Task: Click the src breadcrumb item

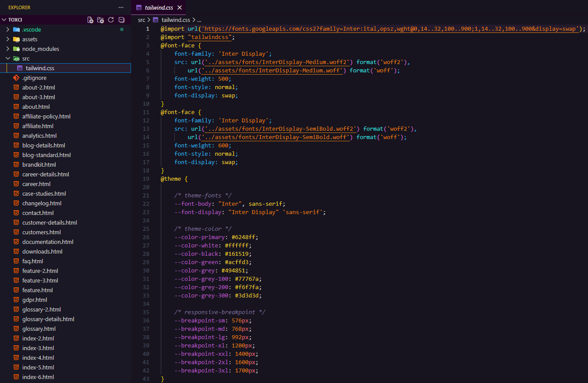Action: [142, 20]
